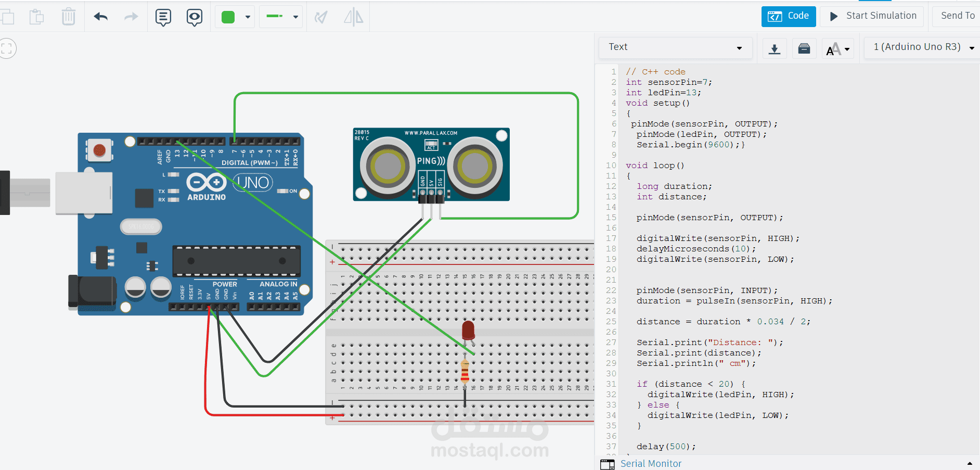This screenshot has width=980, height=470.
Task: Click the Rotate component icon
Action: click(x=321, y=17)
